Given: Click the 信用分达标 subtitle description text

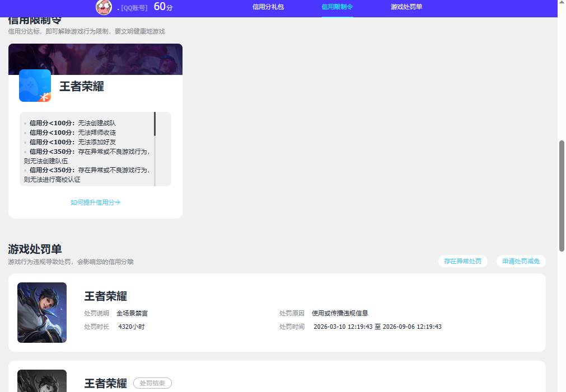Looking at the screenshot, I should pos(86,31).
